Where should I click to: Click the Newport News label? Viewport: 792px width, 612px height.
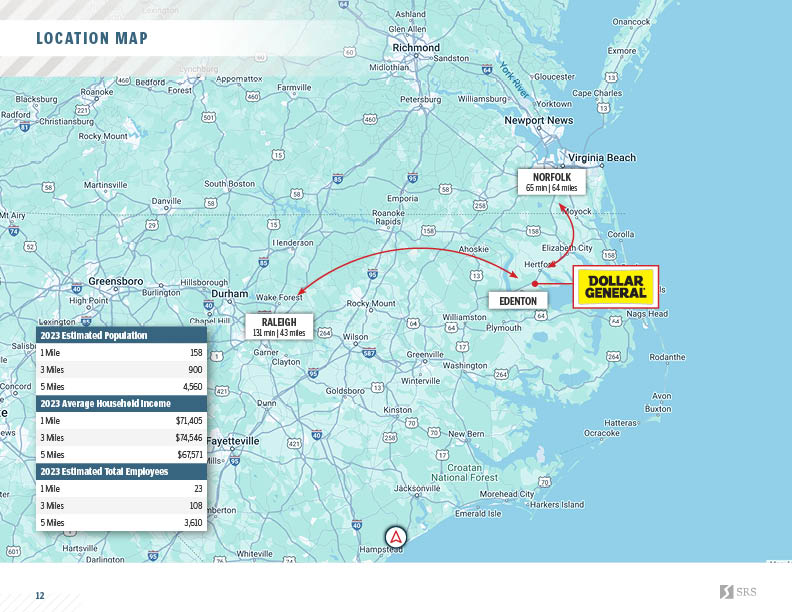[x=539, y=120]
